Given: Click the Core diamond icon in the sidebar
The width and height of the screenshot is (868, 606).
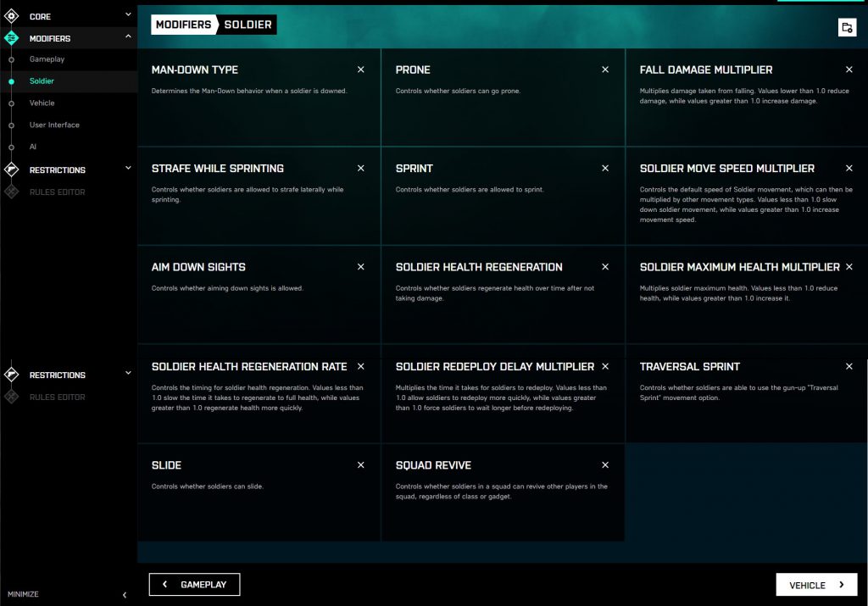Looking at the screenshot, I should [12, 16].
